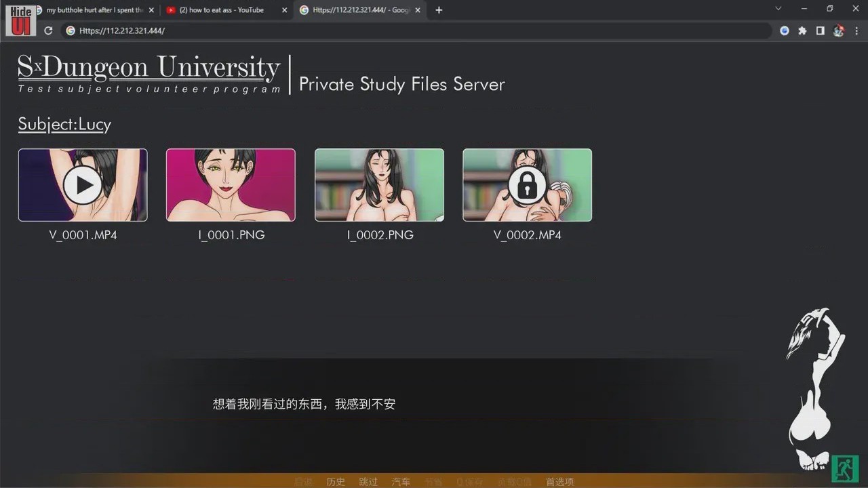Click the Subject:Lucy heading link
The height and width of the screenshot is (488, 868).
tap(64, 125)
